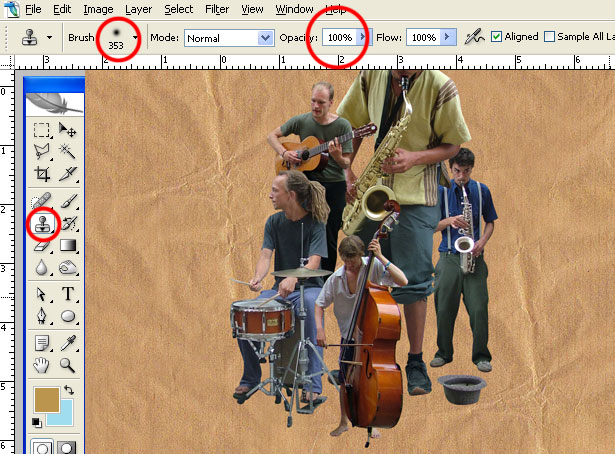The height and width of the screenshot is (454, 615).
Task: Select the Clone Stamp tool in toolbox
Action: (43, 224)
